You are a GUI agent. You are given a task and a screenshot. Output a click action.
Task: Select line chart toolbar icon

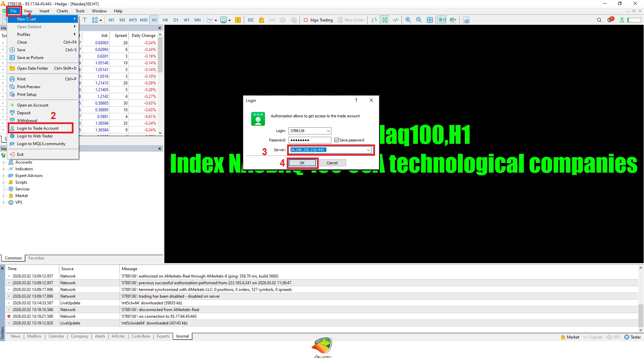(x=396, y=20)
